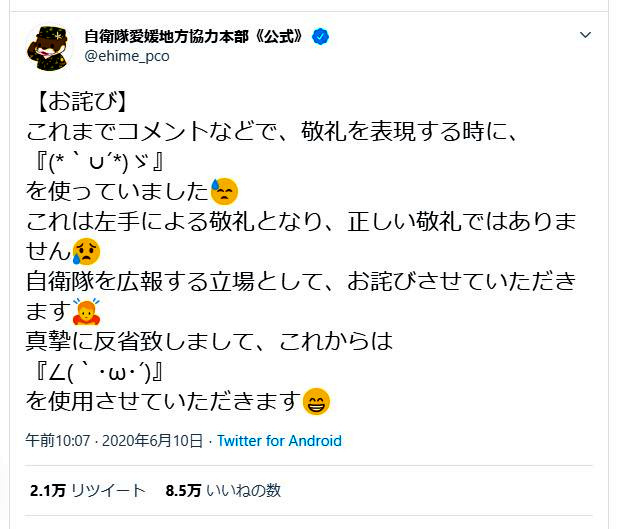The width and height of the screenshot is (618, 529).
Task: Click the 2020年6月10日 date
Action: [x=154, y=441]
